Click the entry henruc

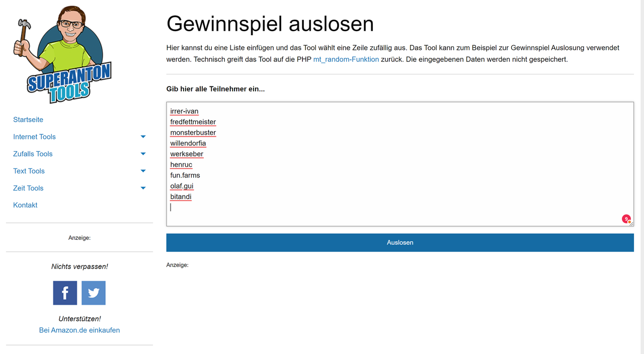pos(181,164)
